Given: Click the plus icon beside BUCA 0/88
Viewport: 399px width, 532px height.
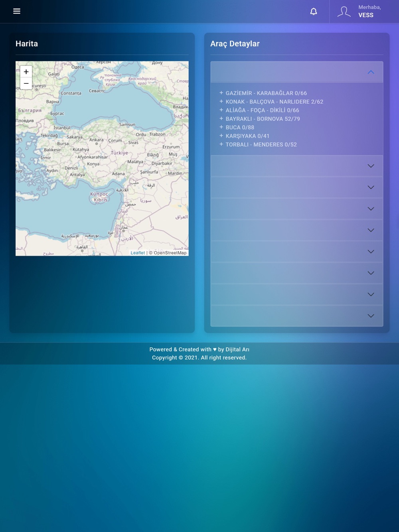Looking at the screenshot, I should click(221, 127).
